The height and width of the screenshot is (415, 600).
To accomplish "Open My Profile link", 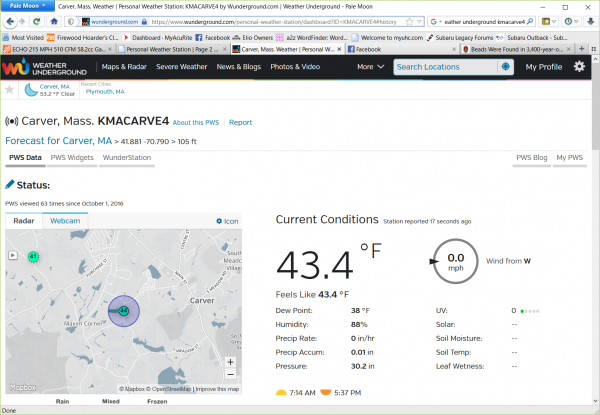I will (544, 67).
